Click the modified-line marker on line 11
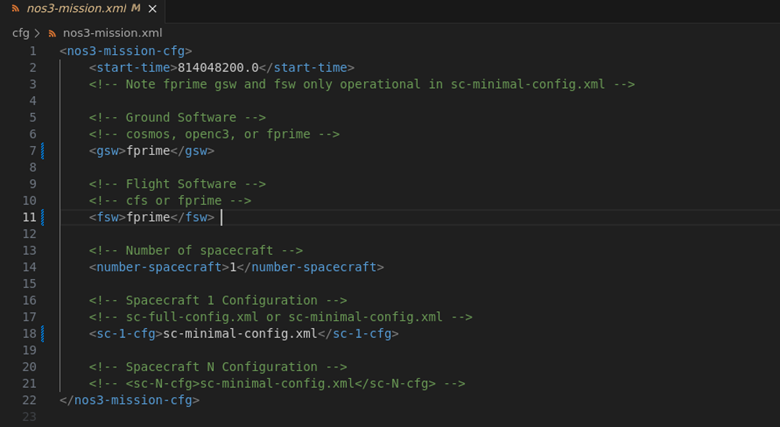Screen dimensions: 780x427 (42, 217)
